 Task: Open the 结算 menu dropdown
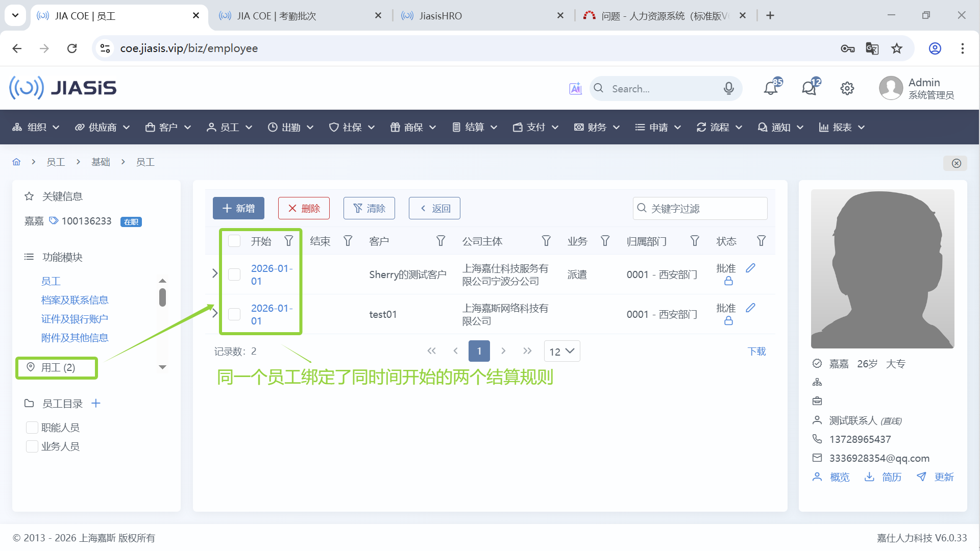(474, 127)
